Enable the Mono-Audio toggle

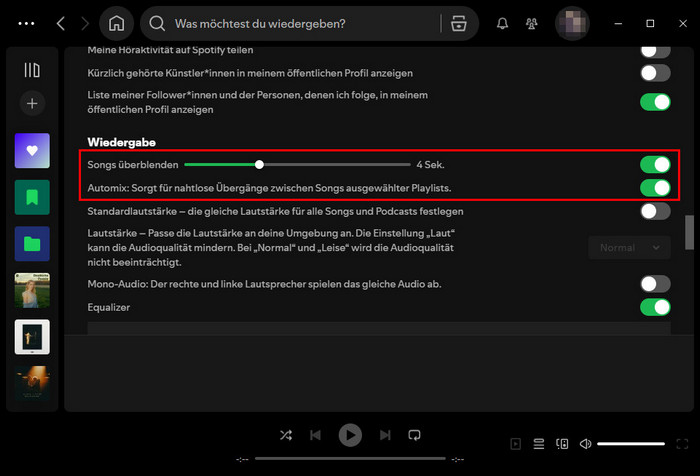click(x=655, y=284)
